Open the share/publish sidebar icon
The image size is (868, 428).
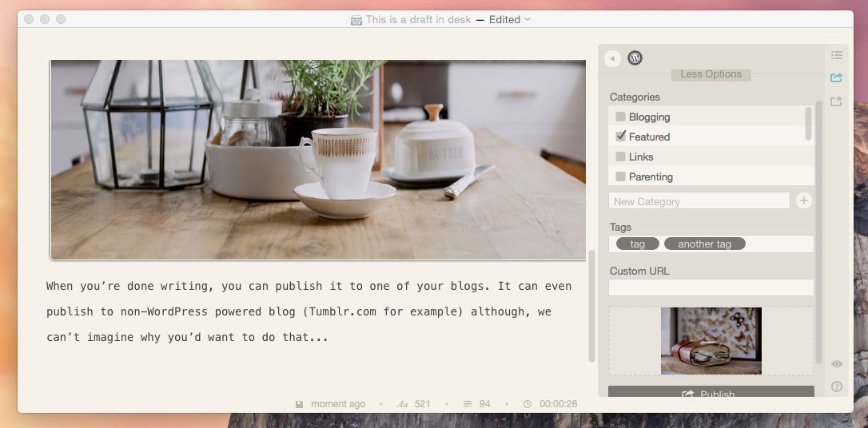pos(837,78)
